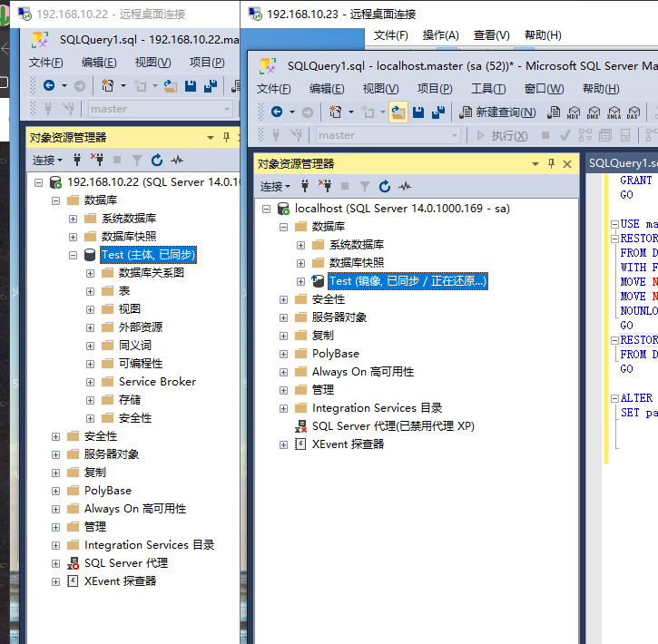658x644 pixels.
Task: Open View menu in 192.168.10.23 remote window
Action: pyautogui.click(x=491, y=35)
